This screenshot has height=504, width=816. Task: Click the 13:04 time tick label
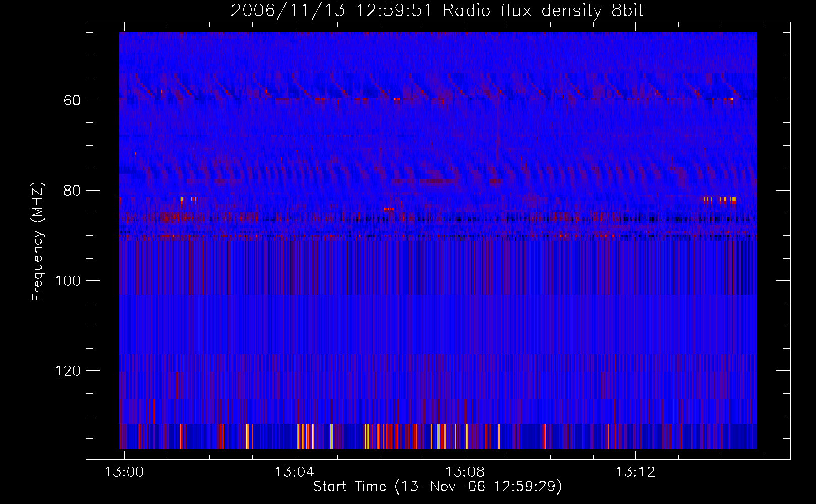point(295,472)
